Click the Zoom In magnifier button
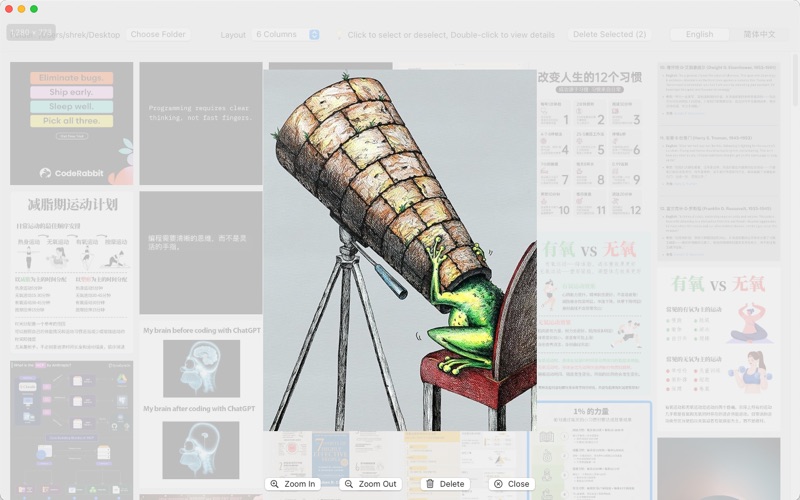800x500 pixels. pyautogui.click(x=293, y=484)
